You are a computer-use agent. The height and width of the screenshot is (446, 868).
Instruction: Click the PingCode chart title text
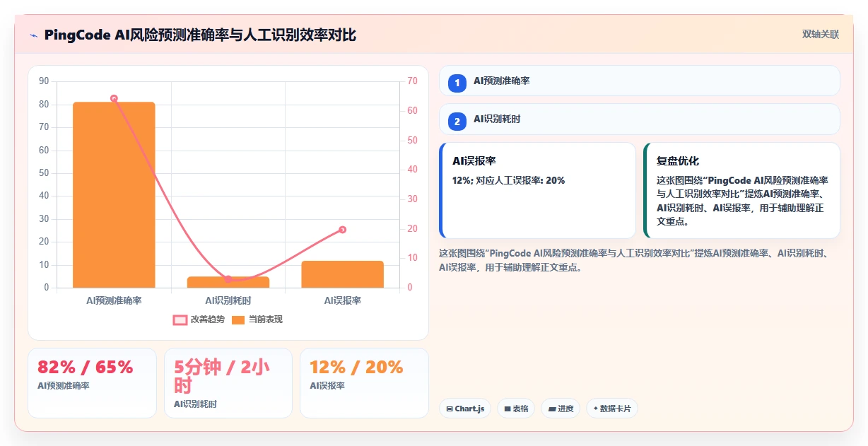(200, 35)
